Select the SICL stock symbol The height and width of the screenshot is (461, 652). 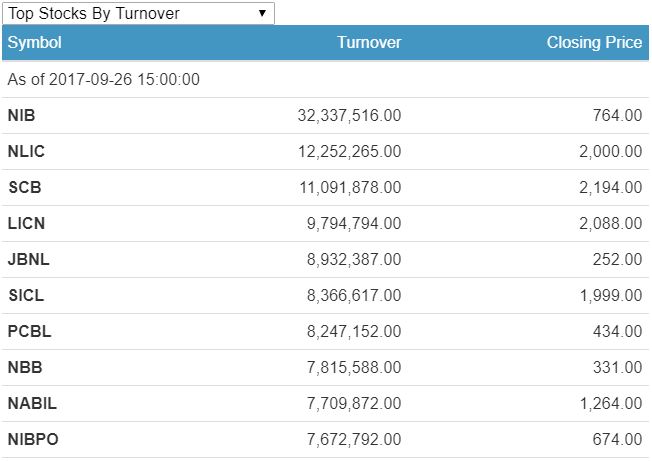click(x=26, y=296)
